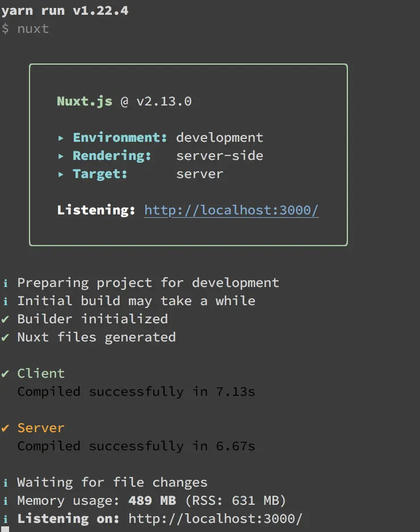Viewport: 420px width, 532px height.
Task: Click the 'server-side' rendering value
Action: pos(220,155)
